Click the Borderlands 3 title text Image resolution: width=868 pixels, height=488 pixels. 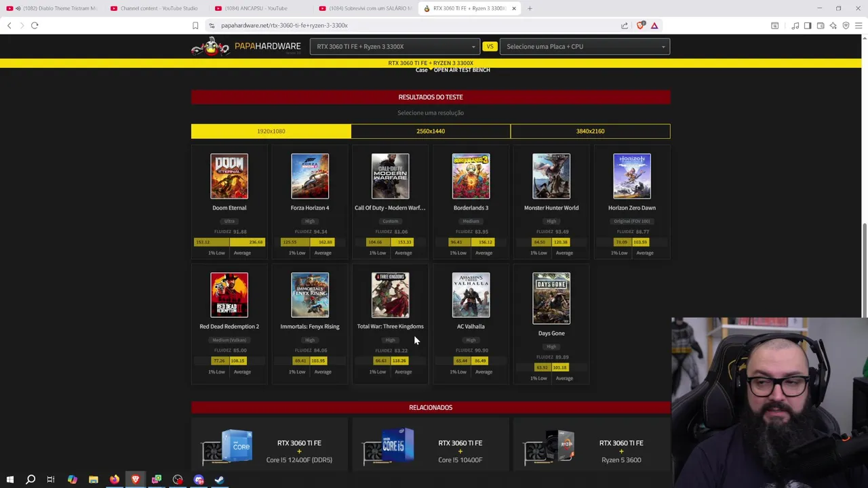point(471,208)
